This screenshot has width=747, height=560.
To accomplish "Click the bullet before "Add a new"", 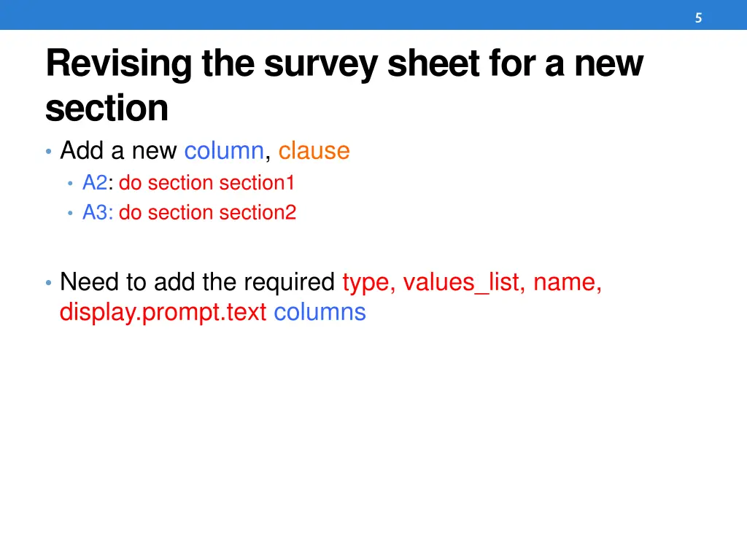I will (48, 152).
